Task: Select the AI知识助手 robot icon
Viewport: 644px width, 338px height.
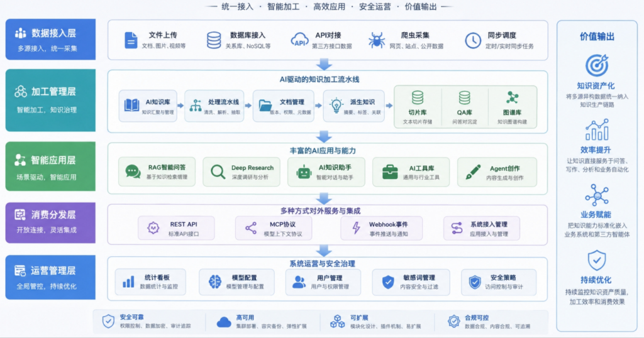Action: [x=304, y=172]
